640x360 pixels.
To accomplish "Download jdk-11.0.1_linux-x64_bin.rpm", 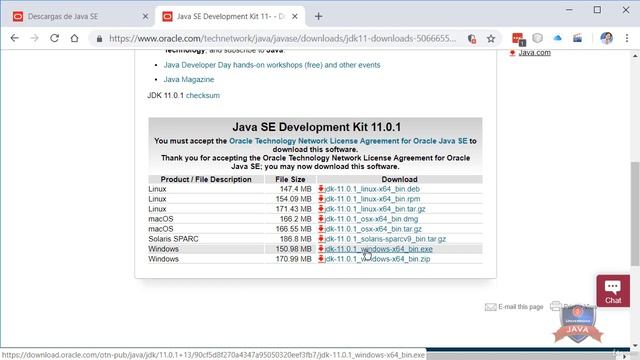I will click(372, 199).
